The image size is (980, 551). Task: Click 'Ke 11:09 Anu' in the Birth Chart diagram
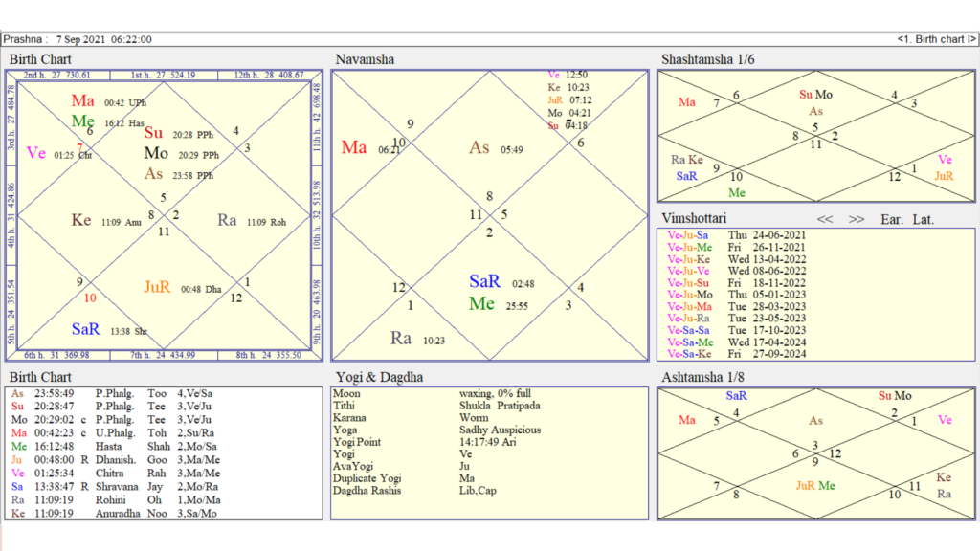tap(106, 221)
